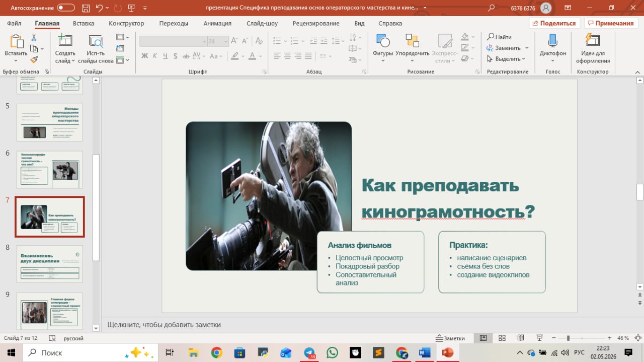Image resolution: width=644 pixels, height=362 pixels.
Task: Open the Файл tab
Action: (14, 24)
